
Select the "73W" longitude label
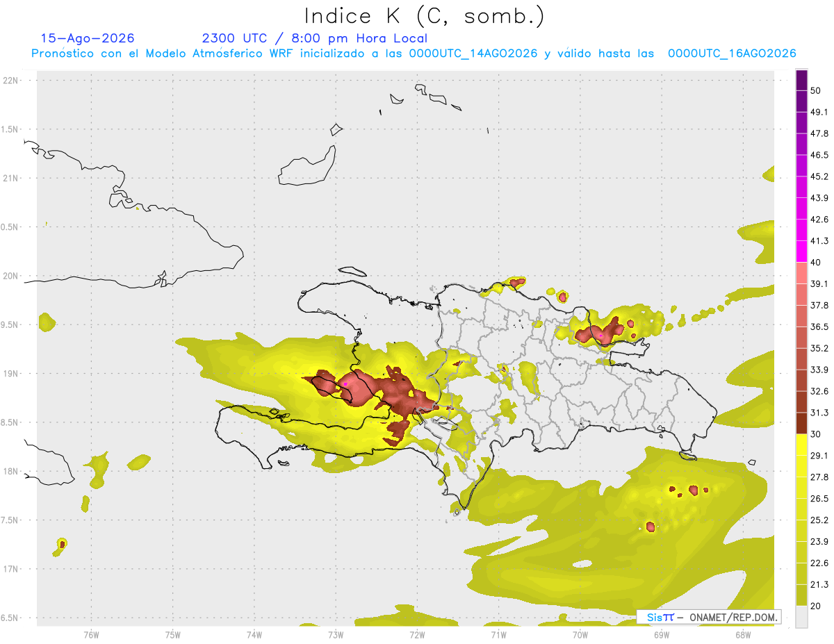pos(336,635)
